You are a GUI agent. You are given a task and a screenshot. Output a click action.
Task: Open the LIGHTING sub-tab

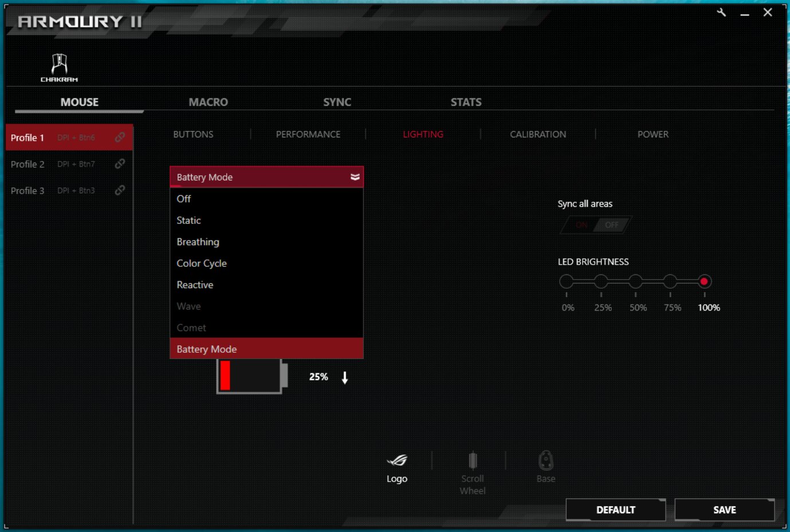(423, 134)
